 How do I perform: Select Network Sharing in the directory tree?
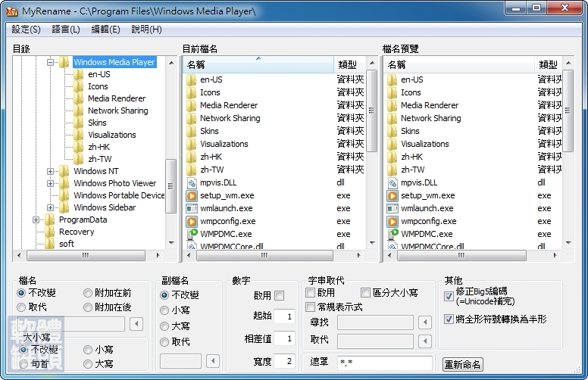click(117, 111)
